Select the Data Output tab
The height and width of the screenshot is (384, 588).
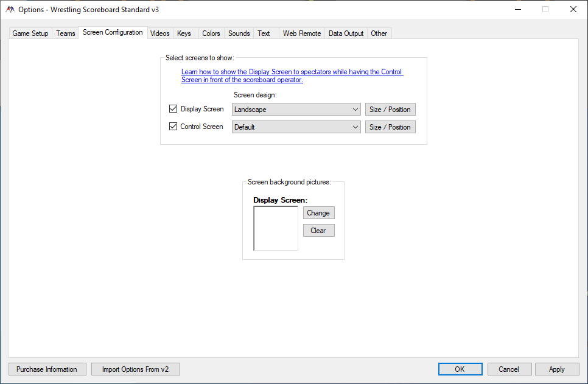(x=346, y=33)
